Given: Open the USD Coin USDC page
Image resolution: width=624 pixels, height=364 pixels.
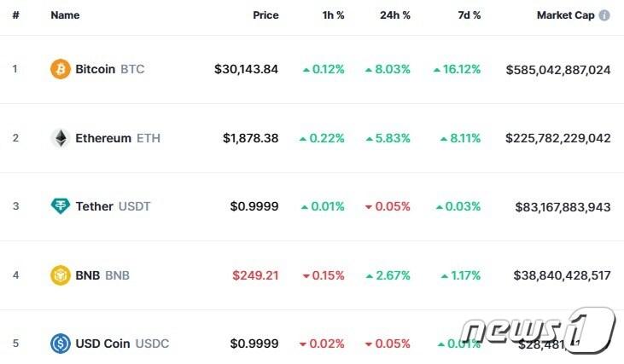Looking at the screenshot, I should pos(122,344).
